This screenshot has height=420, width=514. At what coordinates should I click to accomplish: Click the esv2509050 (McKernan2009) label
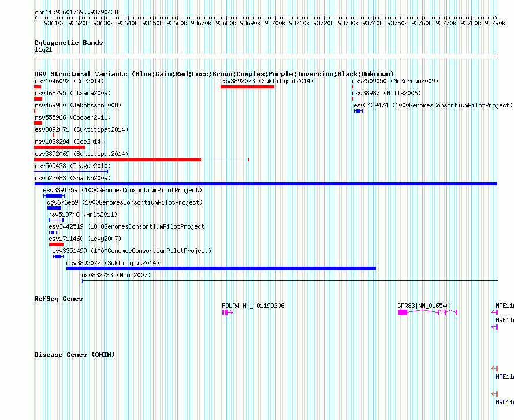395,81
